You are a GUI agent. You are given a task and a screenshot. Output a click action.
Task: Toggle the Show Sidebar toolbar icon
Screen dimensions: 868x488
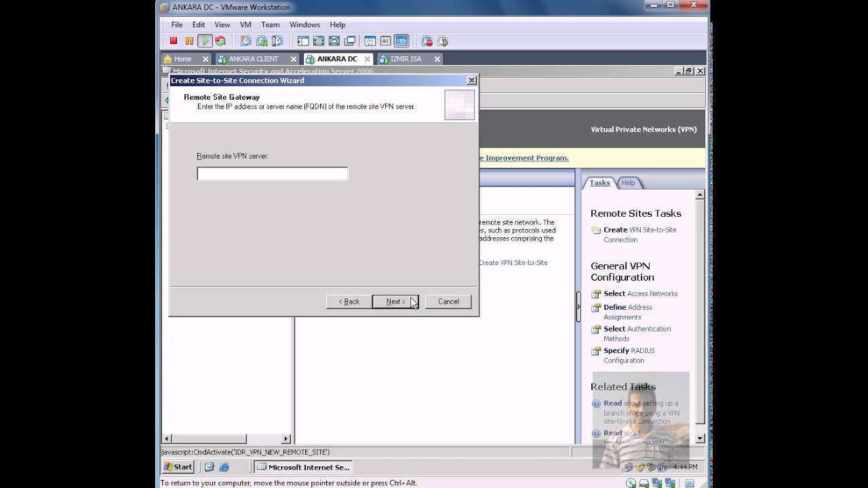303,41
